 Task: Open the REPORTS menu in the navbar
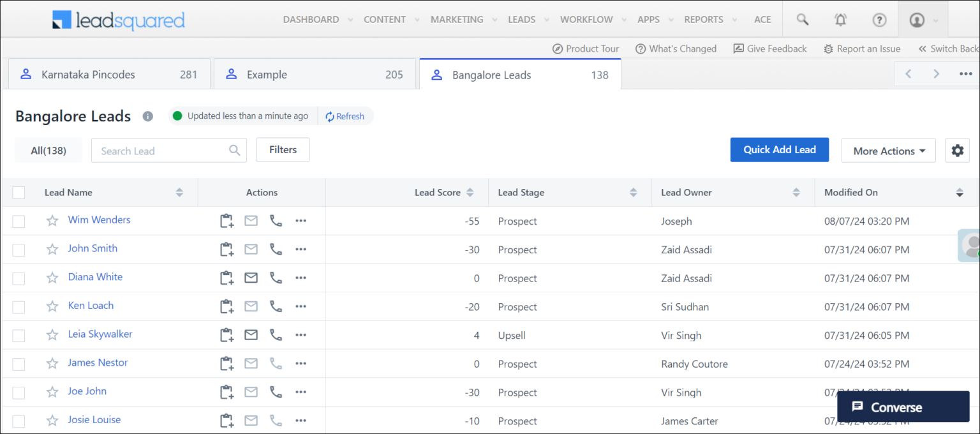(704, 19)
